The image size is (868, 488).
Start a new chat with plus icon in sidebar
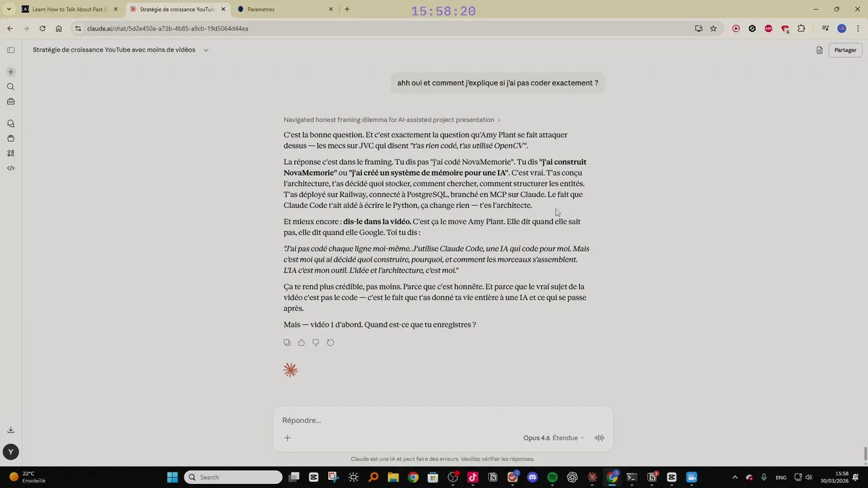tap(11, 72)
